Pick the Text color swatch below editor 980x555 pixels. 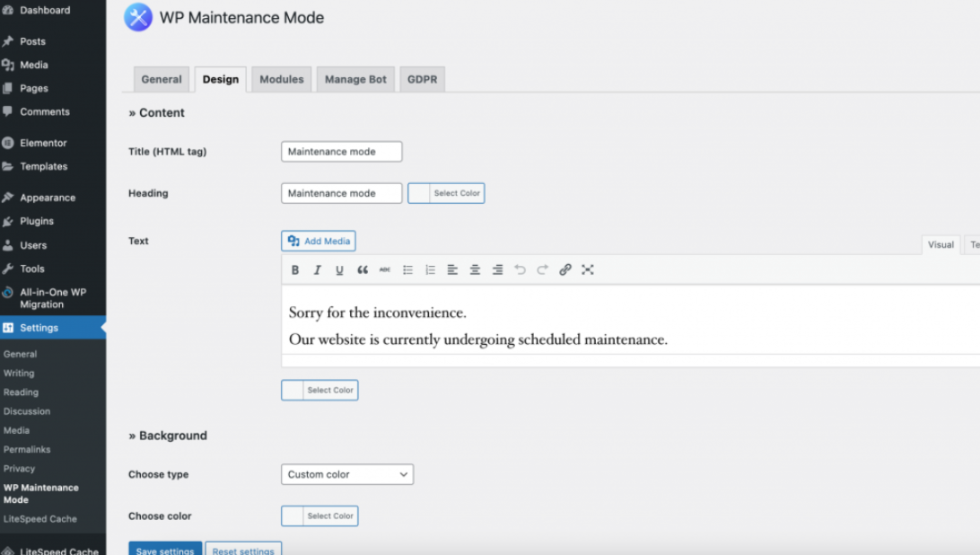319,390
